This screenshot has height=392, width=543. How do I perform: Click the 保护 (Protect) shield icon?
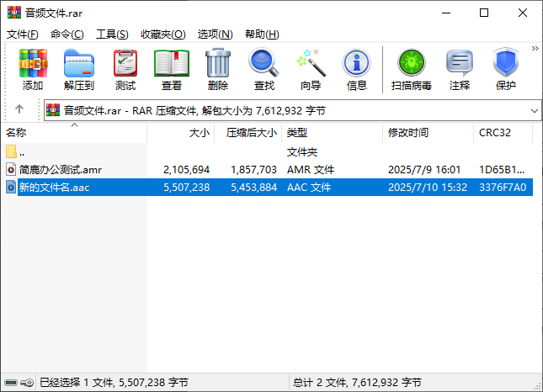pos(506,63)
